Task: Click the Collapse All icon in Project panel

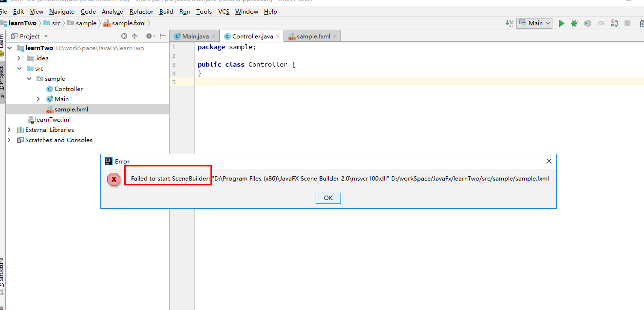Action: pos(135,36)
